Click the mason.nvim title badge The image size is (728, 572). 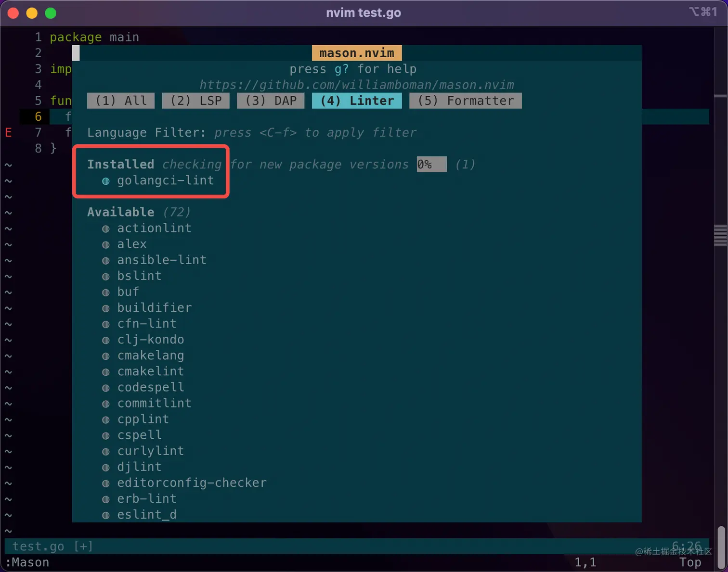[357, 53]
